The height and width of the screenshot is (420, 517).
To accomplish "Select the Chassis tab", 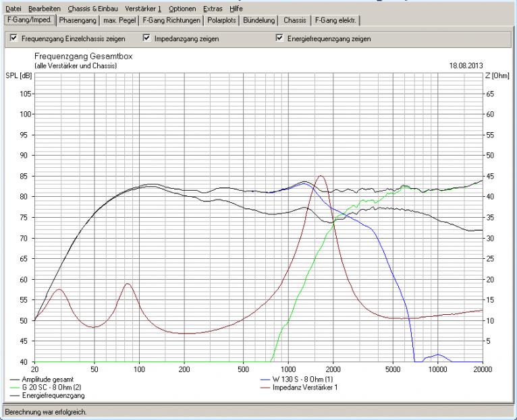I will coord(295,20).
